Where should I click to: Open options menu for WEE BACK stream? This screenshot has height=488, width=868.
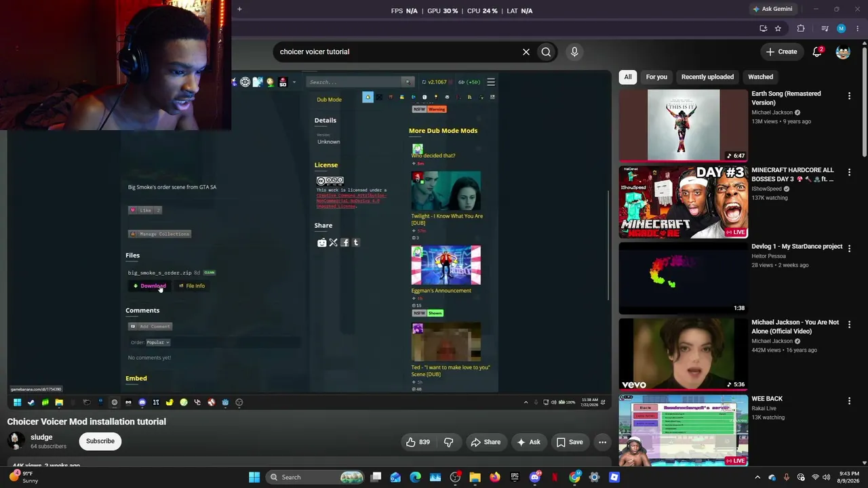849,401
